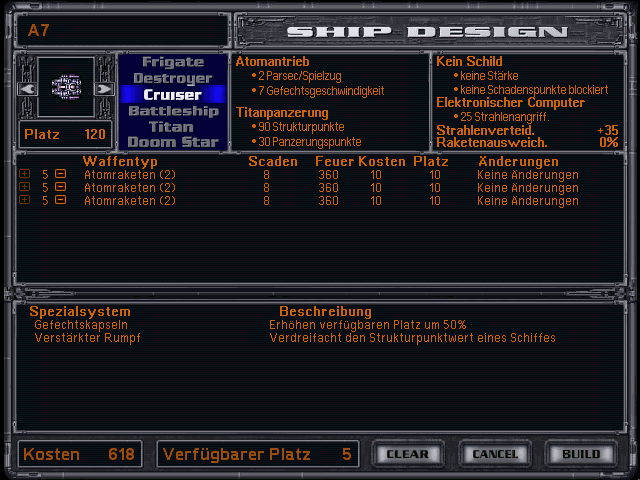Open the Kein Schild shield selection

click(x=470, y=62)
